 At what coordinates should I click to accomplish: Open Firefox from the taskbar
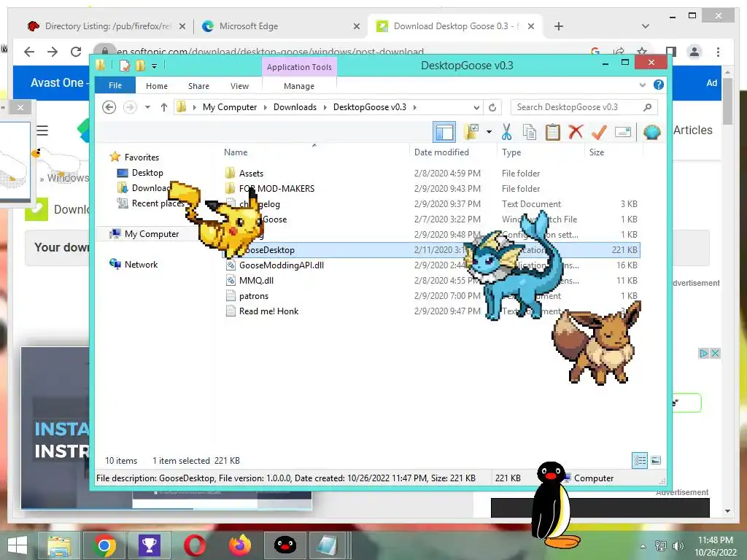pyautogui.click(x=239, y=545)
